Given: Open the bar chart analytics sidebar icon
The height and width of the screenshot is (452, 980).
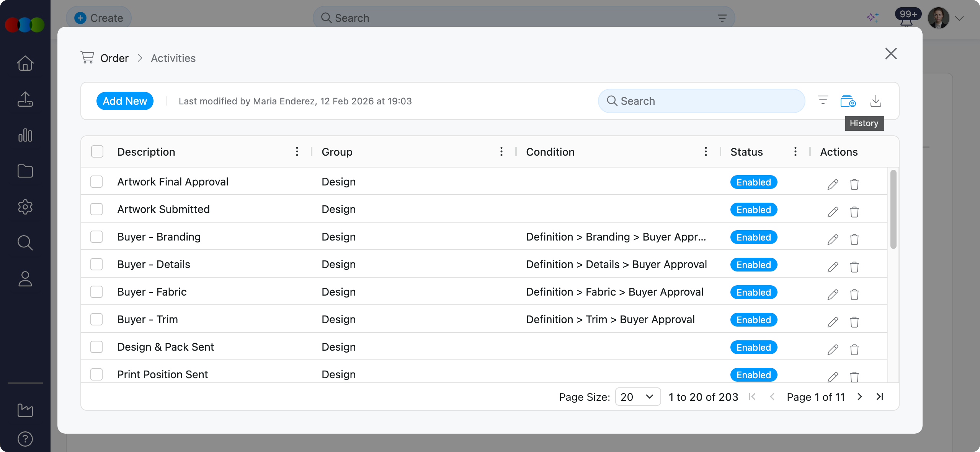Looking at the screenshot, I should coord(25,135).
